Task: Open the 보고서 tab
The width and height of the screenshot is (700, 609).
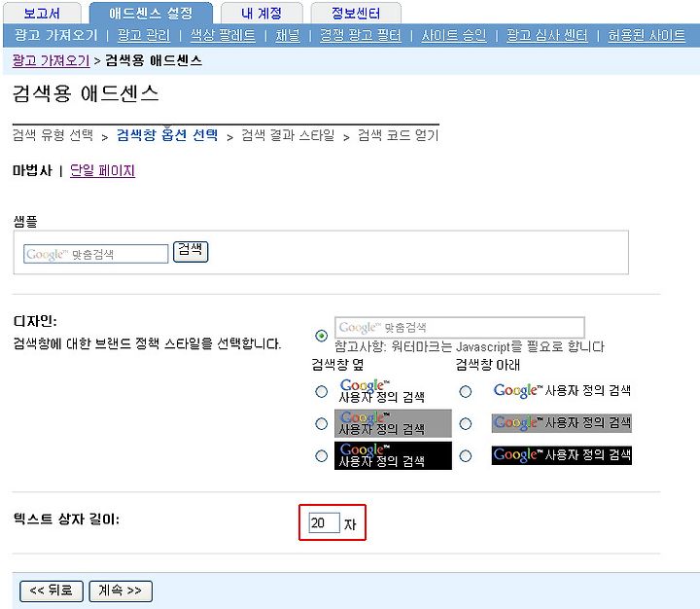Action: pos(42,13)
